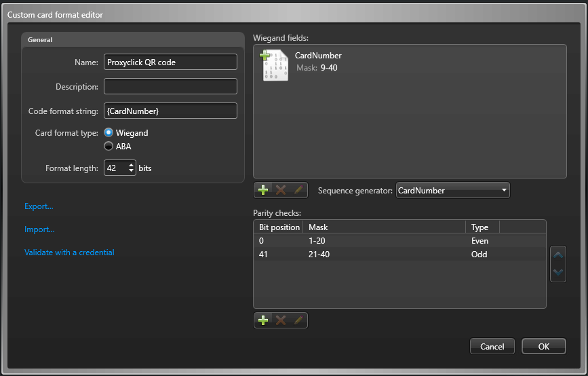
Task: Select the CardNumber Wiegand field entry
Action: [410, 66]
